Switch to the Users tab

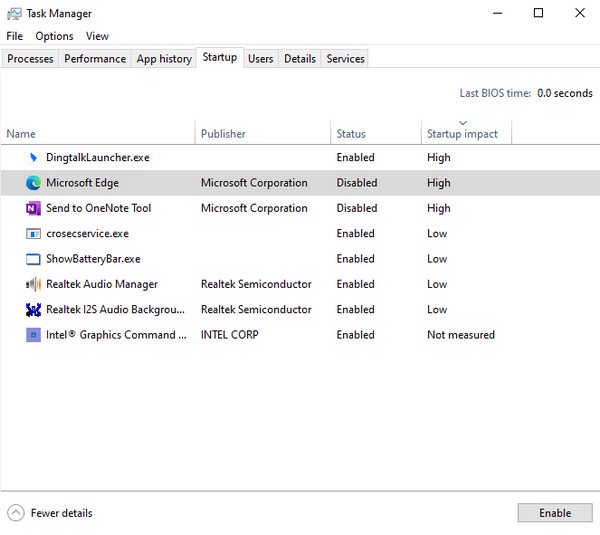[261, 59]
